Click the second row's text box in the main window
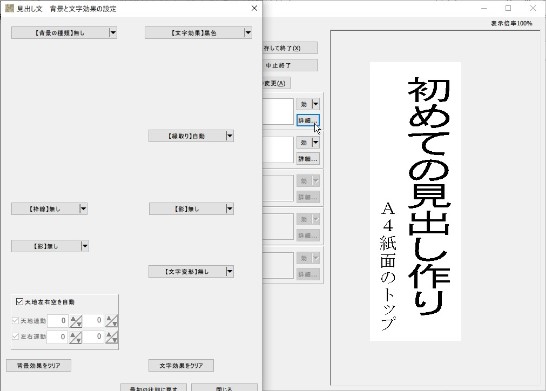 point(278,150)
